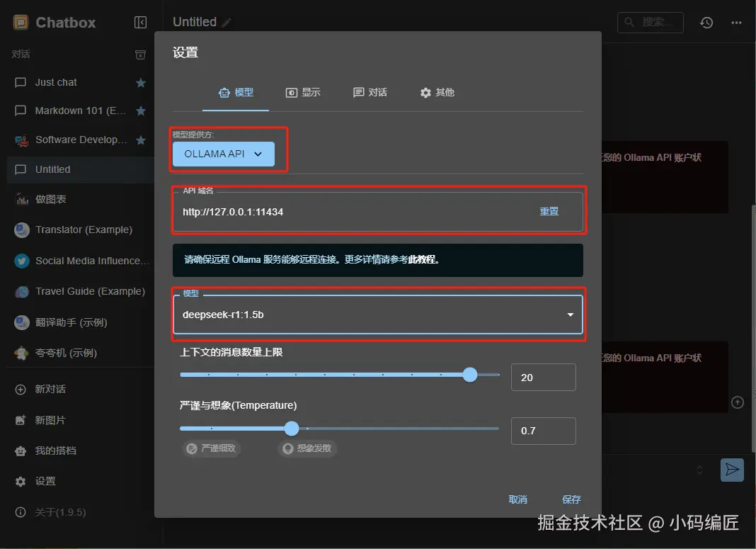This screenshot has height=549, width=756.
Task: Click the temperature value field showing 0.7
Action: pos(544,431)
